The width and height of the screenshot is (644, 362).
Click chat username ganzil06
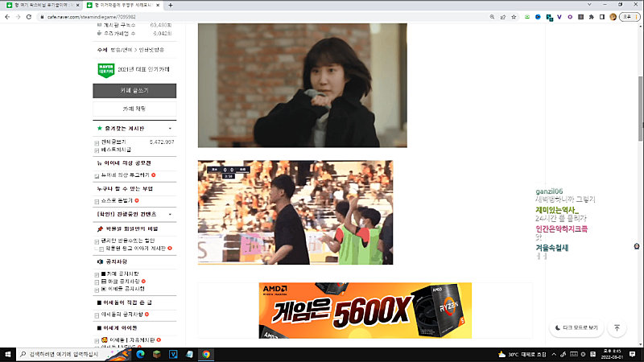tap(549, 191)
